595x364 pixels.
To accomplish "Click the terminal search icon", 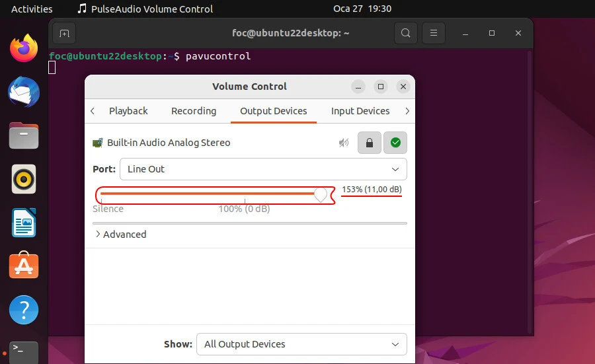I will (x=405, y=33).
